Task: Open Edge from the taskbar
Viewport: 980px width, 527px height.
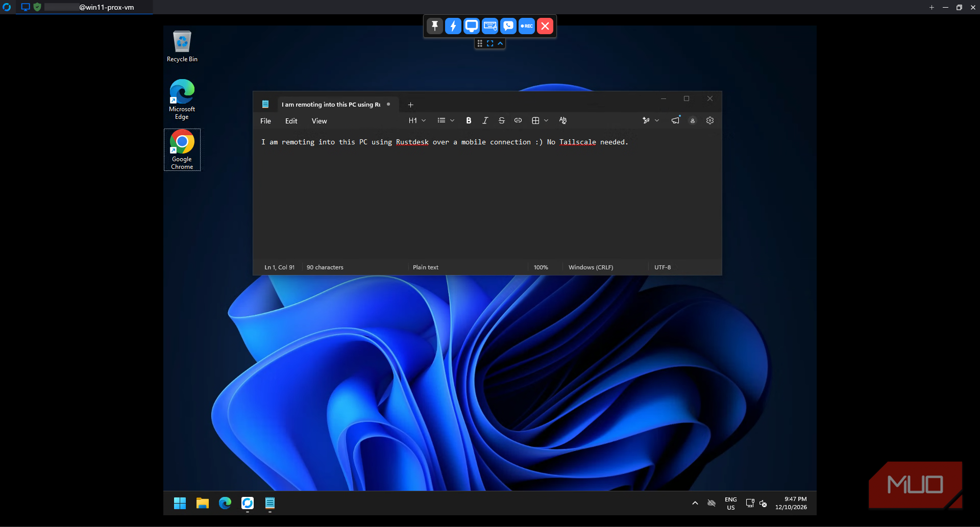Action: pos(225,504)
